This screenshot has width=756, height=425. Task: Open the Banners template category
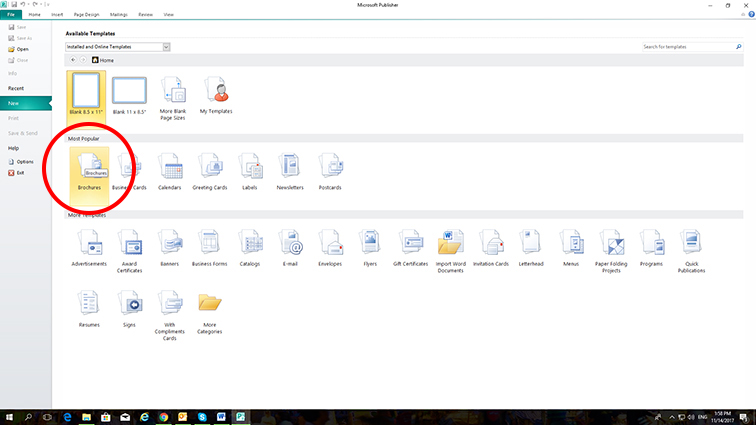169,247
